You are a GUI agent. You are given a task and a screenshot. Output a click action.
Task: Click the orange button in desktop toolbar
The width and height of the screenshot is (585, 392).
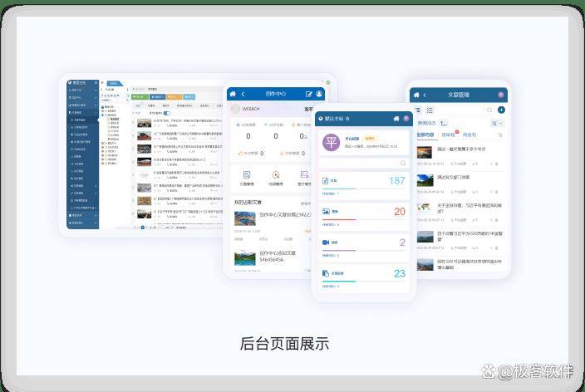pos(174,97)
